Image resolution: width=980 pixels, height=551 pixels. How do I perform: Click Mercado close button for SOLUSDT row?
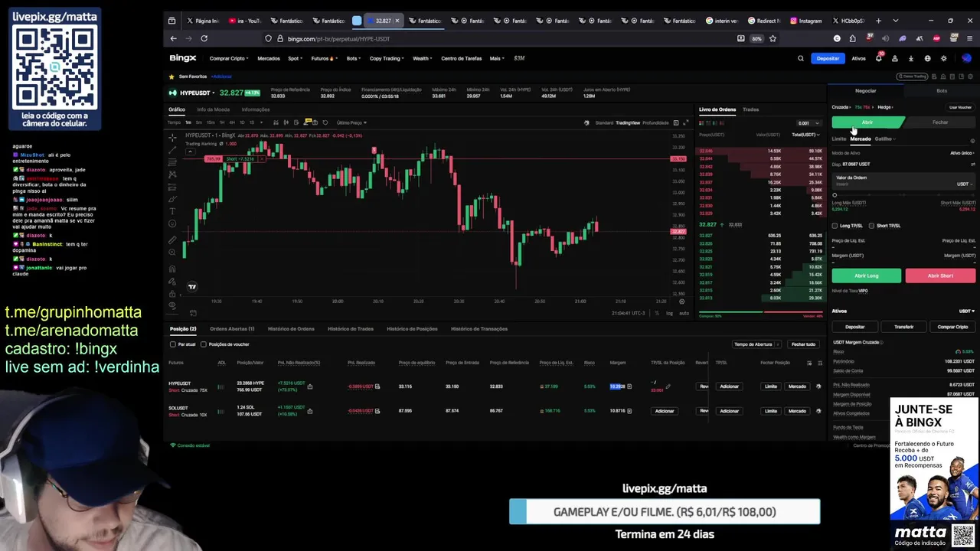coord(797,411)
